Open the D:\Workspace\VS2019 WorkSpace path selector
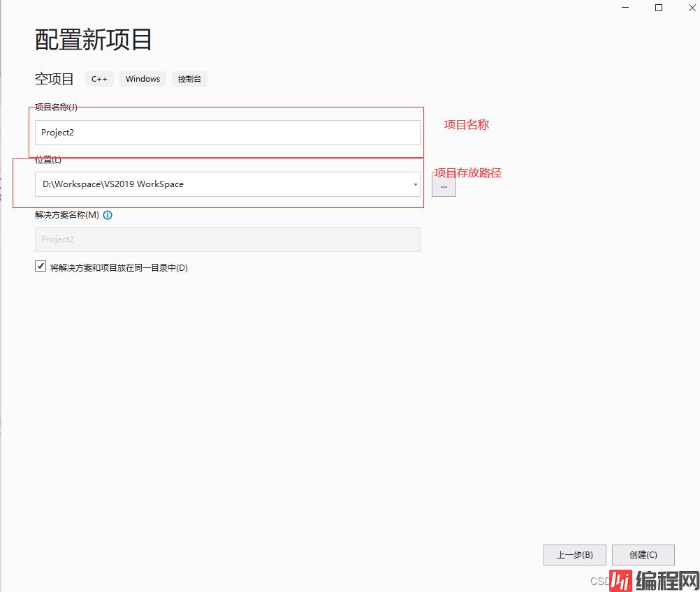The height and width of the screenshot is (592, 700). pyautogui.click(x=415, y=184)
